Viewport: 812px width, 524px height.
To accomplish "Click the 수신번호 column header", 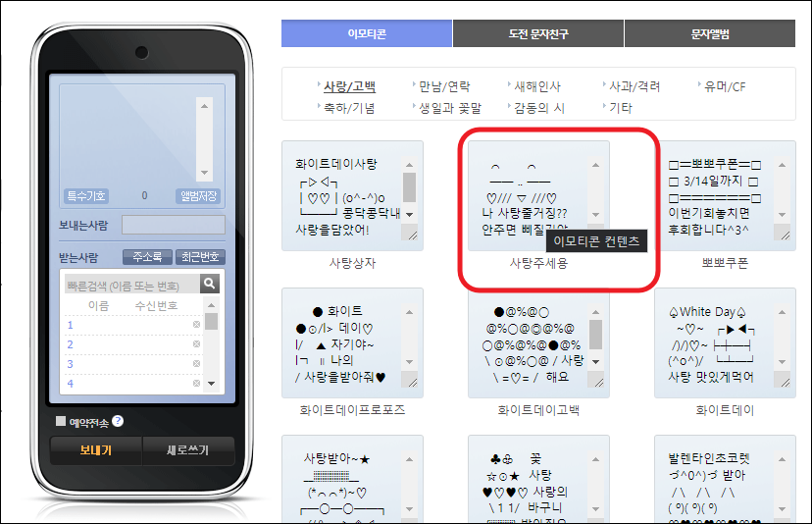I will tap(156, 306).
